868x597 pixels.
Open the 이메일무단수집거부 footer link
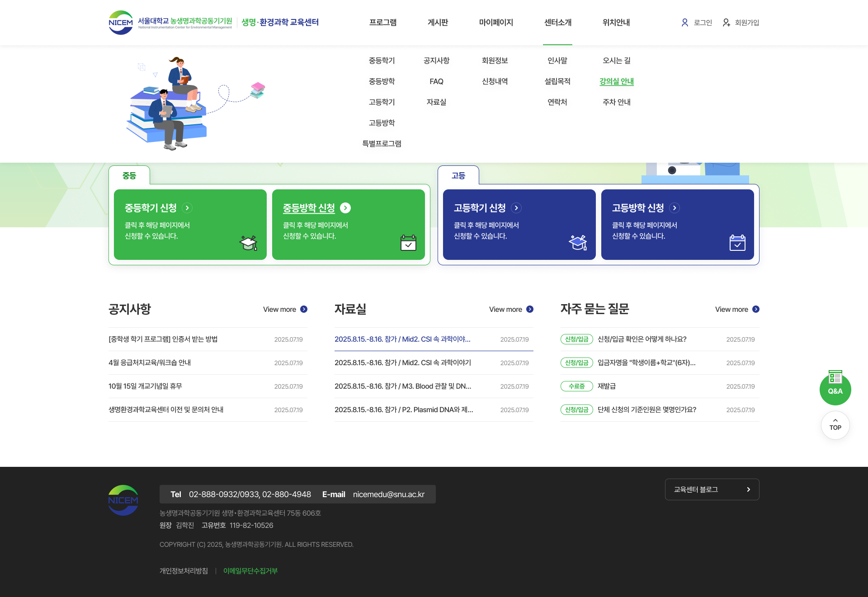pyautogui.click(x=250, y=571)
